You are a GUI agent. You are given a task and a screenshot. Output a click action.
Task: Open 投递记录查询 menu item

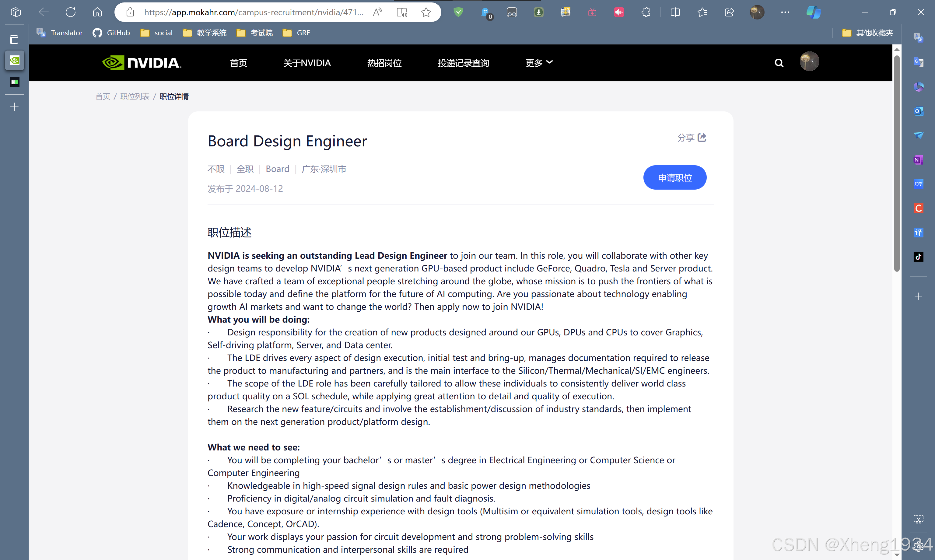tap(463, 63)
